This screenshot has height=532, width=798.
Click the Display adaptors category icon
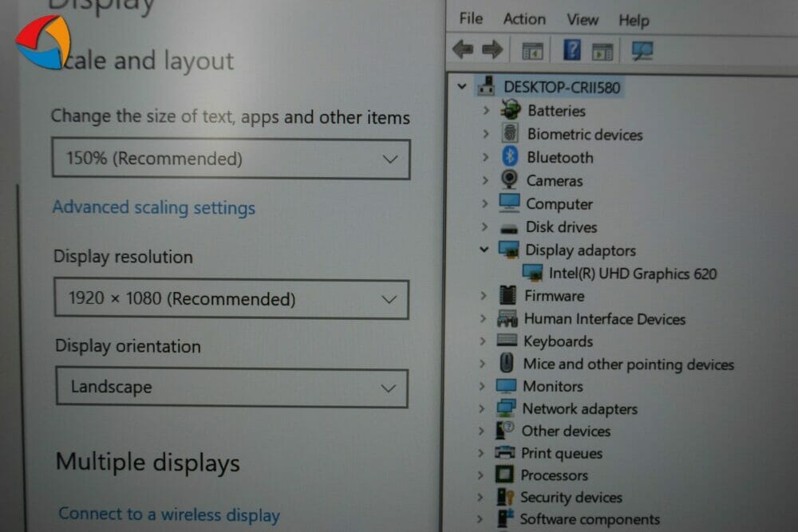[508, 249]
